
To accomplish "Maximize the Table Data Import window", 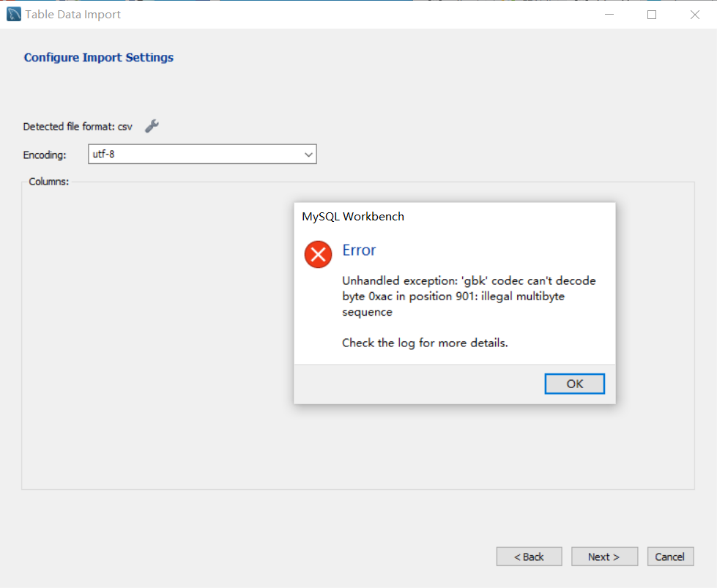I will 652,15.
